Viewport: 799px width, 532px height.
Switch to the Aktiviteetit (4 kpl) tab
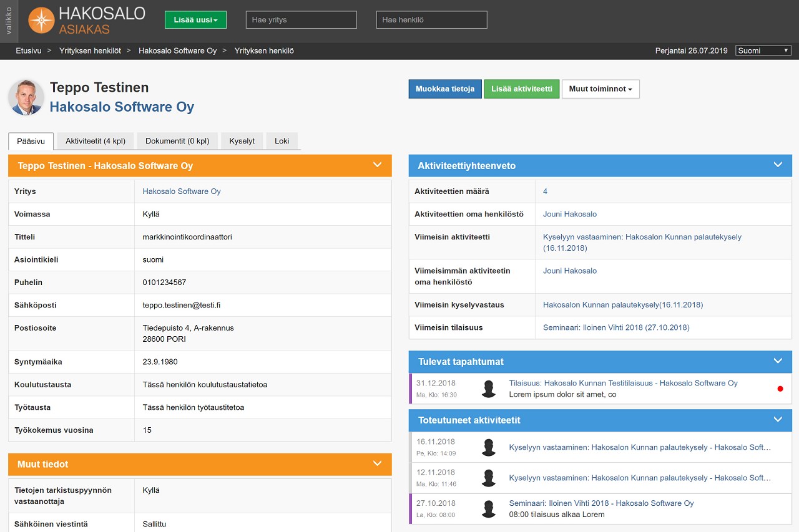point(96,141)
